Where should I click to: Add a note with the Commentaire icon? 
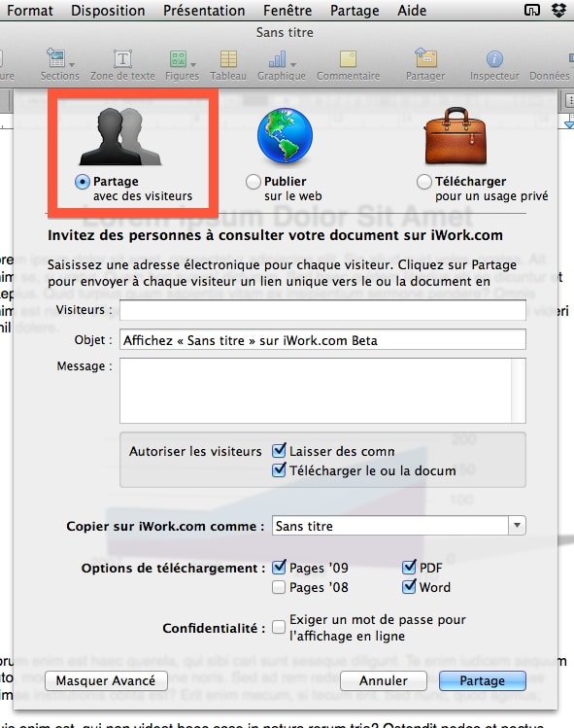[x=348, y=59]
